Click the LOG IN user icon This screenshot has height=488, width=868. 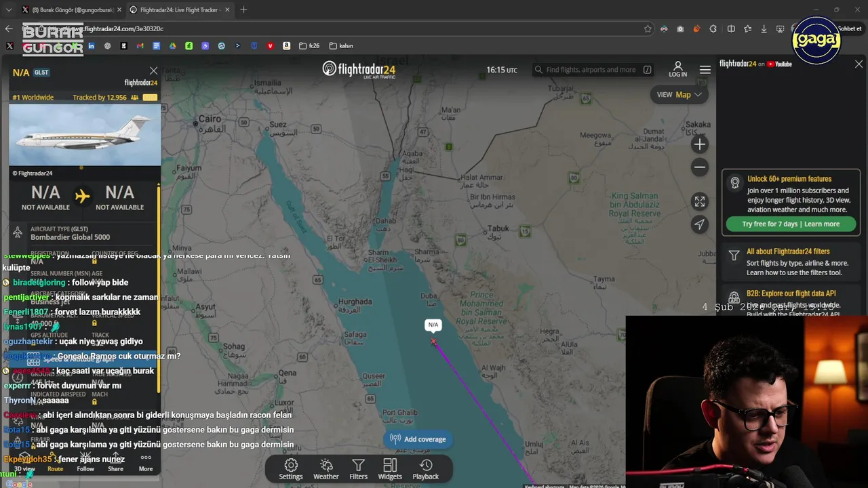(677, 69)
